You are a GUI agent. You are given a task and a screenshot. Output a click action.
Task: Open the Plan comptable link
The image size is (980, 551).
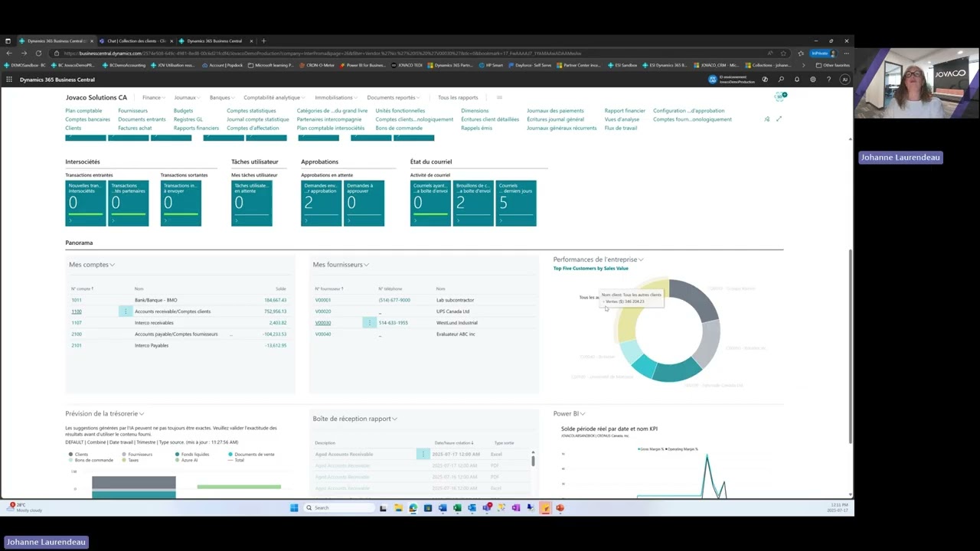83,111
